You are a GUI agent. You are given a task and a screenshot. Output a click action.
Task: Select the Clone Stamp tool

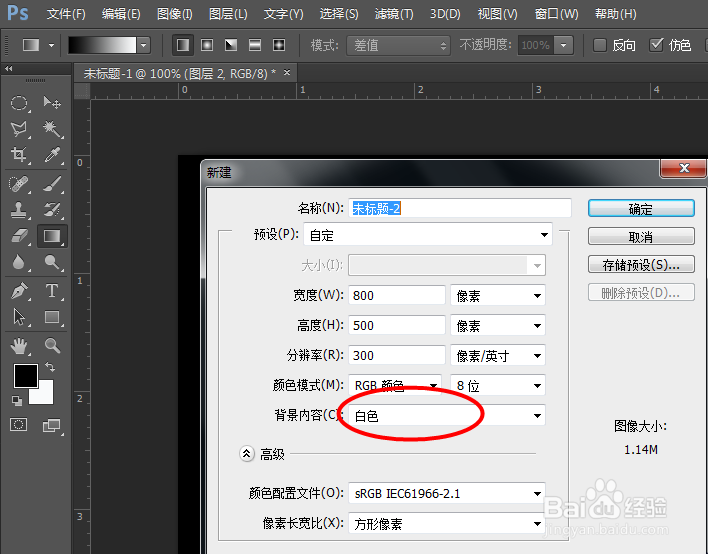click(x=19, y=210)
